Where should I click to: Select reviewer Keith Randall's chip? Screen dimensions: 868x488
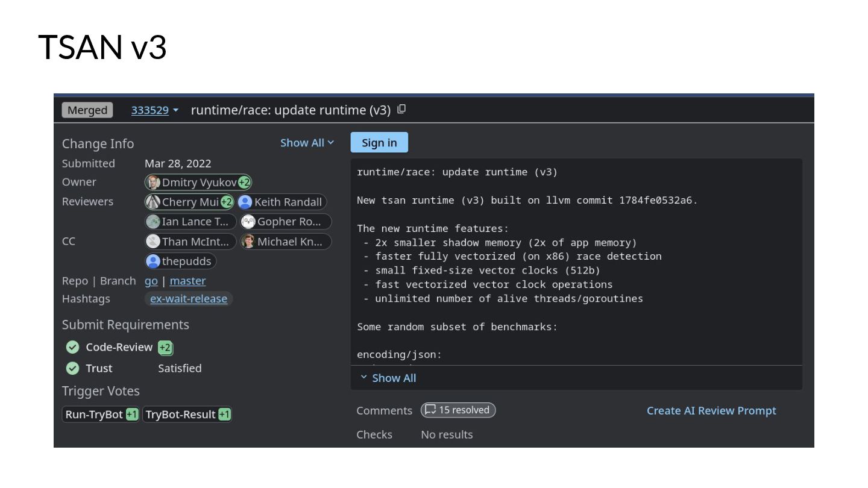[x=281, y=202]
